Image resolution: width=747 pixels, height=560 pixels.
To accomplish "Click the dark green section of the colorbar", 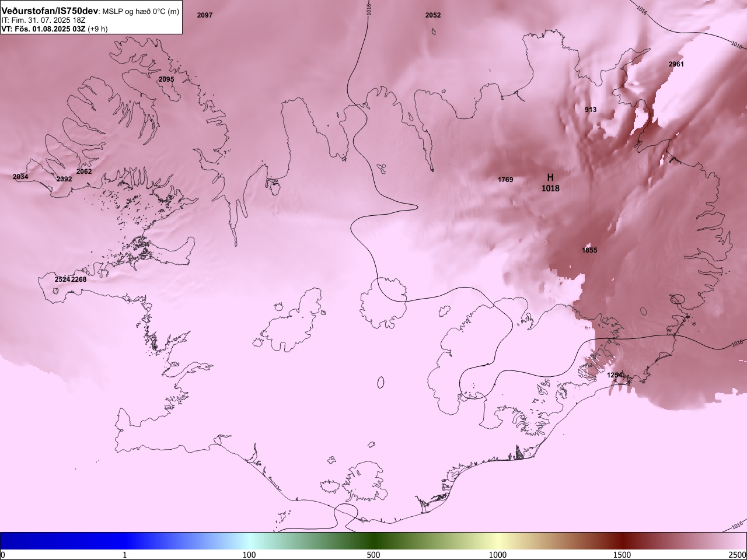I will coord(373,541).
